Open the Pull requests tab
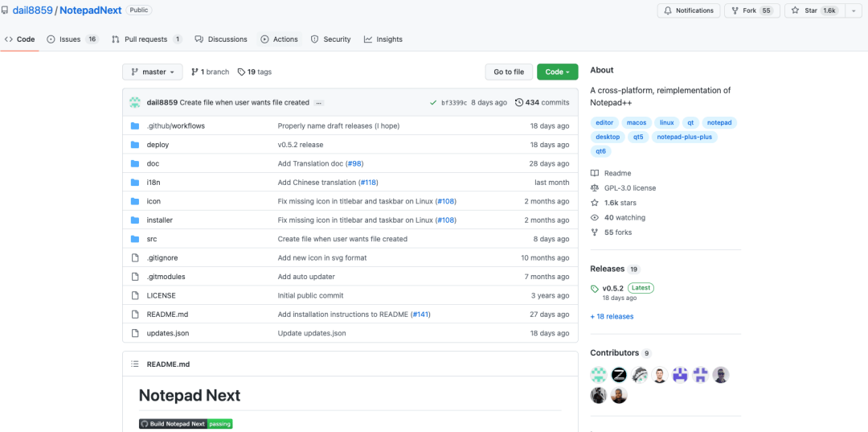This screenshot has width=868, height=432. point(146,39)
